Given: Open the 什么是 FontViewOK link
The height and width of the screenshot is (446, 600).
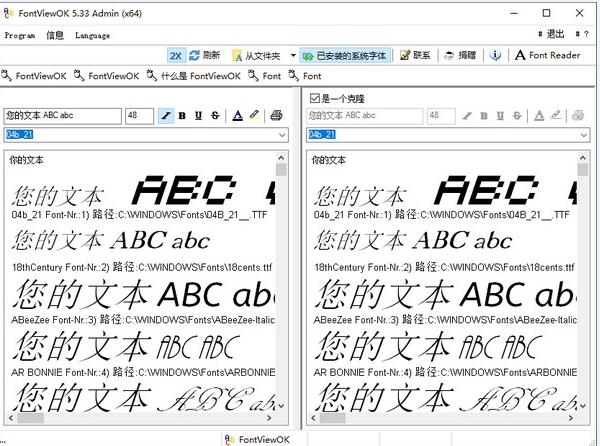Looking at the screenshot, I should [x=194, y=76].
